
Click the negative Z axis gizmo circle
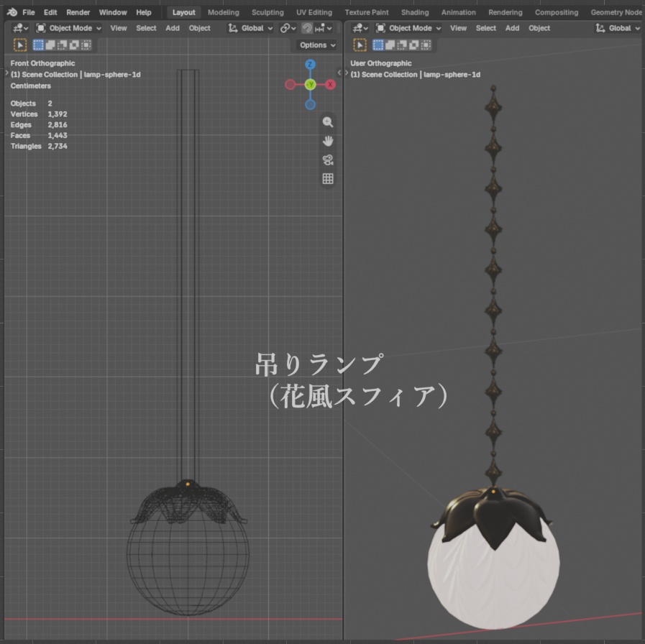(x=310, y=104)
